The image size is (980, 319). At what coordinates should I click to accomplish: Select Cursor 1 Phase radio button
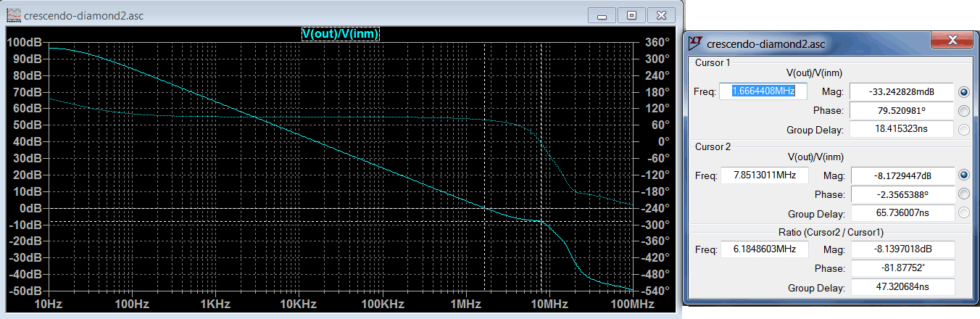[x=964, y=111]
